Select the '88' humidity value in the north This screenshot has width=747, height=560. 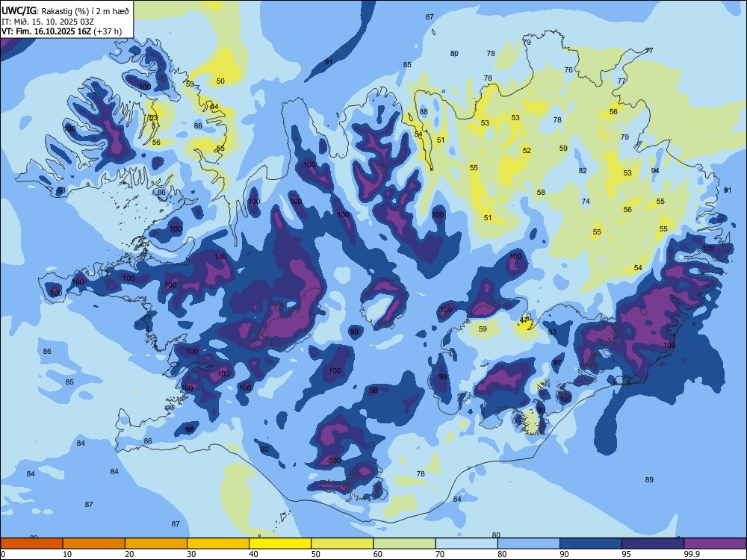coord(424,112)
